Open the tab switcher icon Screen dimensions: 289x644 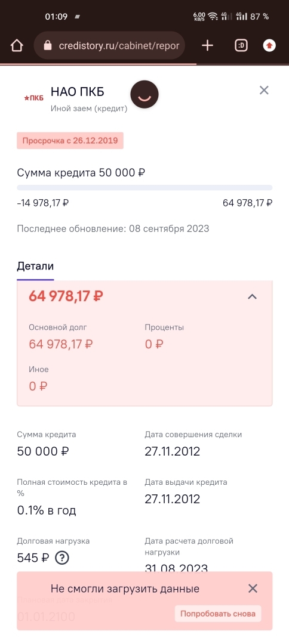click(241, 45)
